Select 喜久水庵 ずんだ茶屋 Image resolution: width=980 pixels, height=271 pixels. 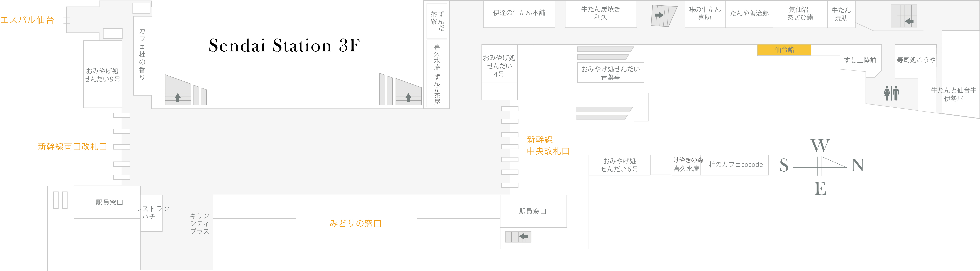(437, 73)
